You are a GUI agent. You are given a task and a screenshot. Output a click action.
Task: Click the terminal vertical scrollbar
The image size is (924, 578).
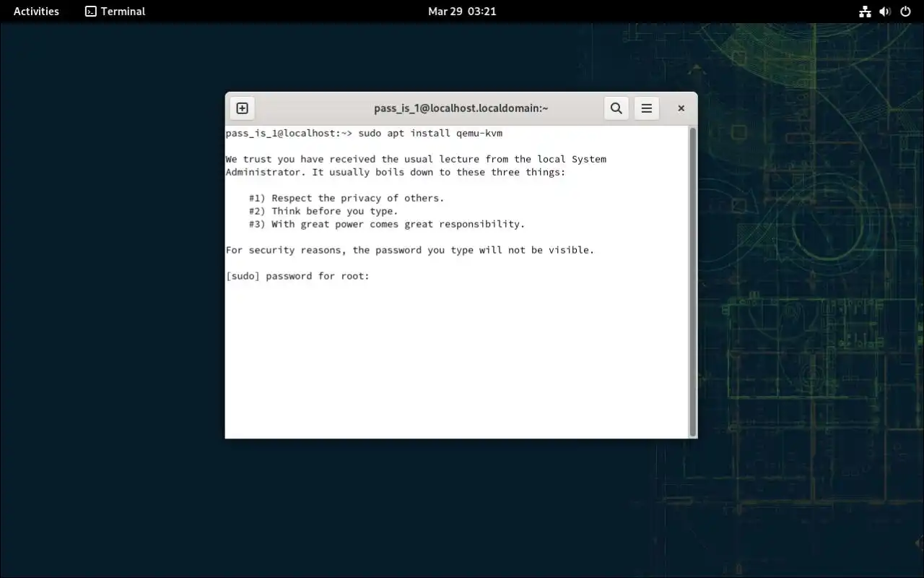[693, 282]
